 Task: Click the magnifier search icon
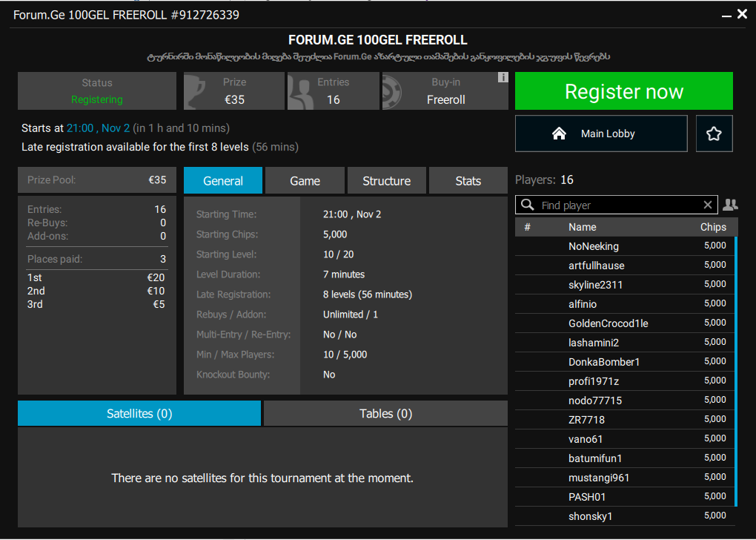point(528,205)
